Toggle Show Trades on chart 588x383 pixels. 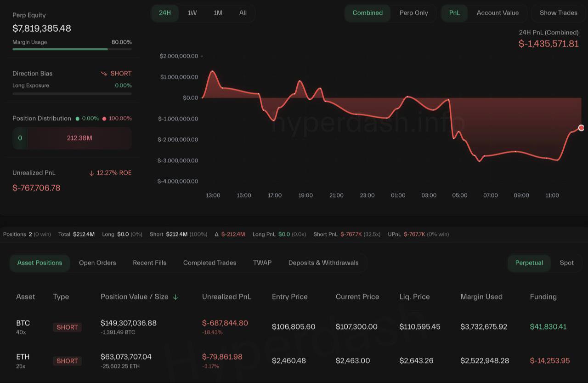coord(559,13)
